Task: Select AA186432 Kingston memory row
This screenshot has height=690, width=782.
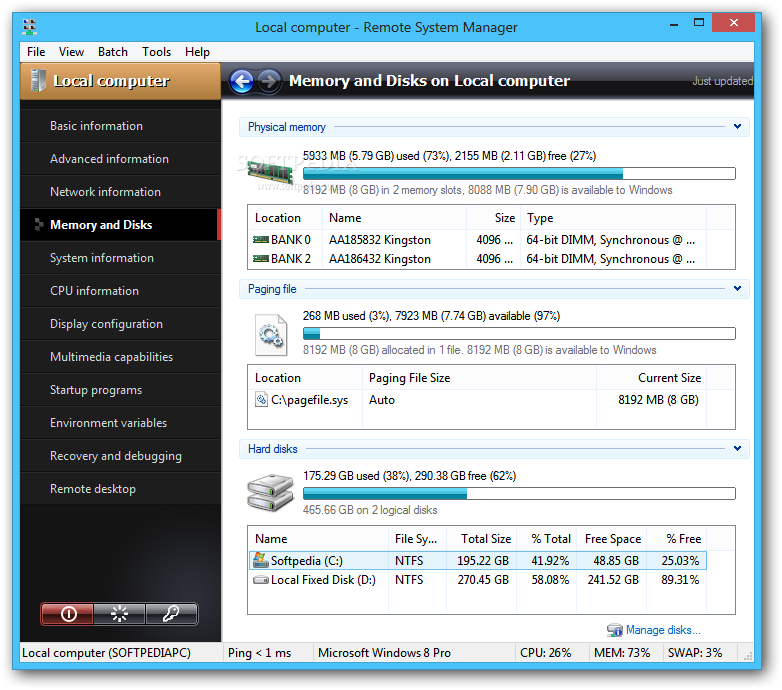Action: point(477,259)
